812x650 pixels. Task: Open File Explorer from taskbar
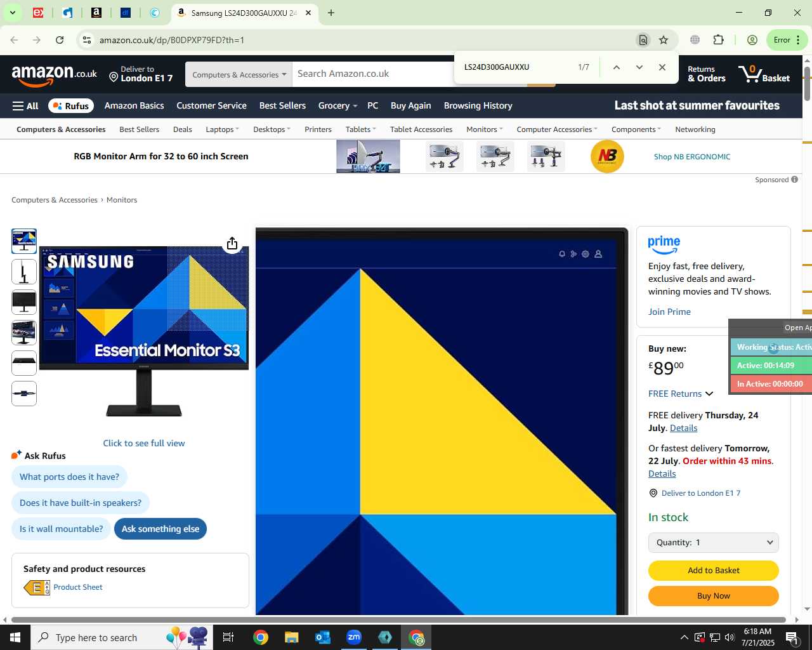click(x=291, y=637)
